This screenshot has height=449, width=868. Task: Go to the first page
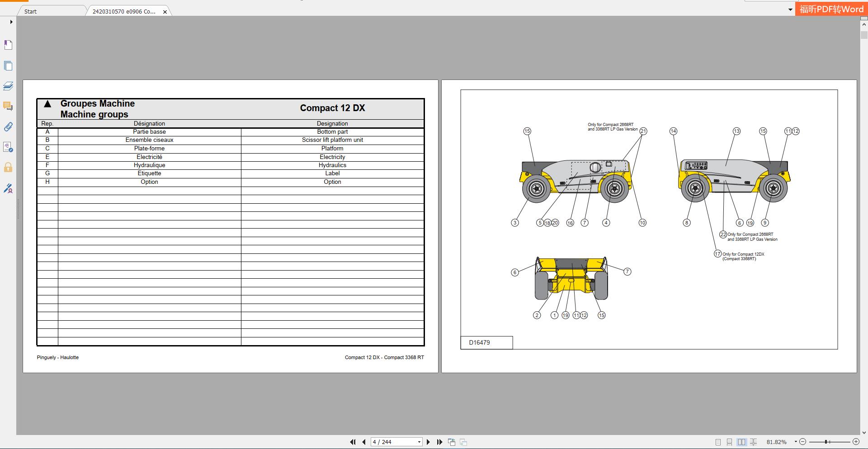tap(353, 442)
